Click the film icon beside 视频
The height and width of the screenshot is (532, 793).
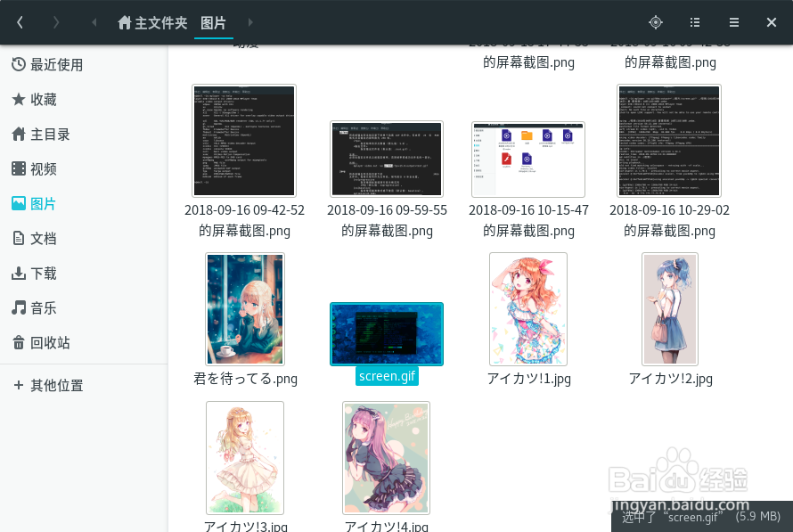click(19, 168)
